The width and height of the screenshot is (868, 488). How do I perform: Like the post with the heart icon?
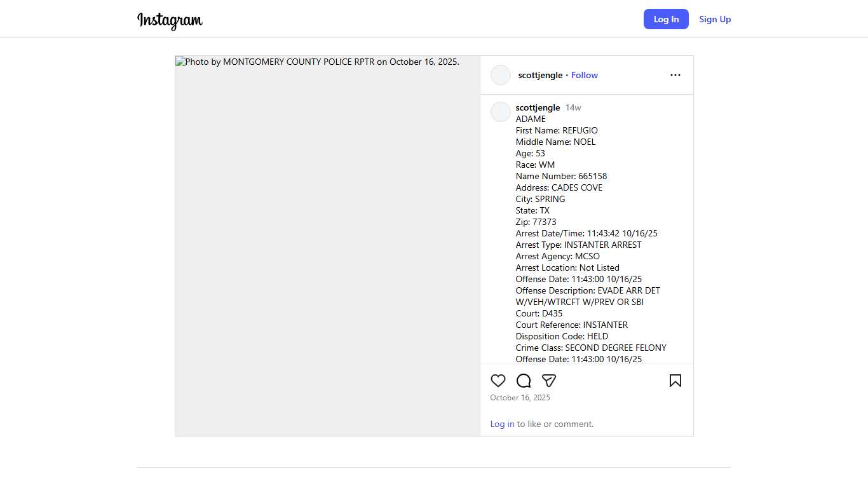498,381
